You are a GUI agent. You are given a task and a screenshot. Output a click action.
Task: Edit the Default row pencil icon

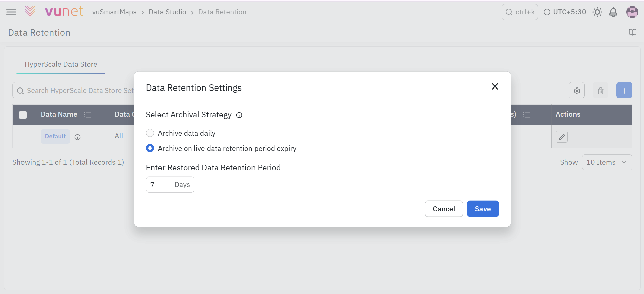[562, 137]
